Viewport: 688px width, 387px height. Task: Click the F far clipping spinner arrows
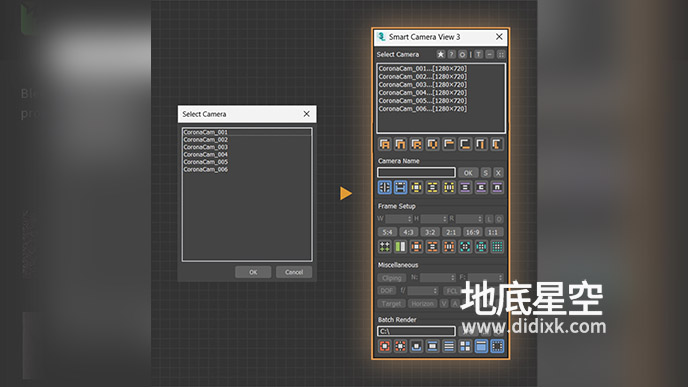500,278
